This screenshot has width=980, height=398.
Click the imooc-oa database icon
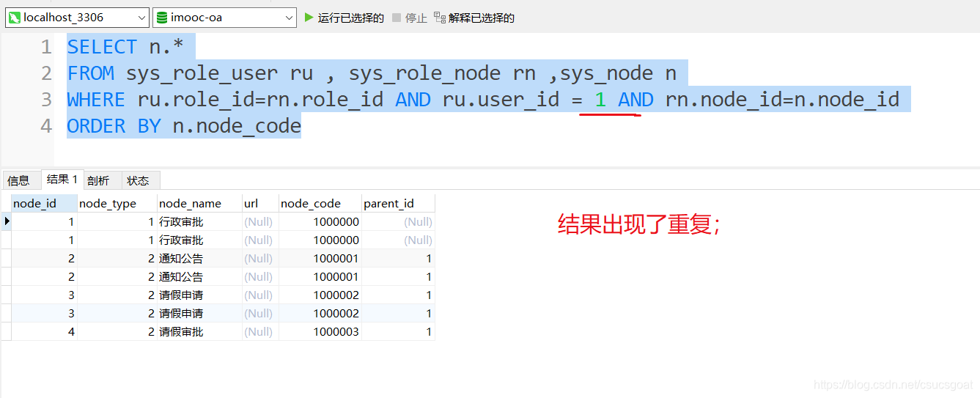[162, 18]
